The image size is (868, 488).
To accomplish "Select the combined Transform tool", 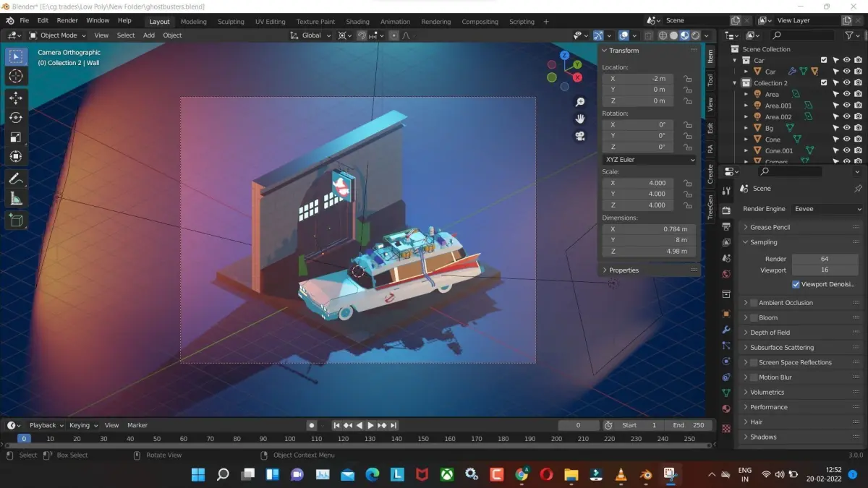I will click(16, 157).
